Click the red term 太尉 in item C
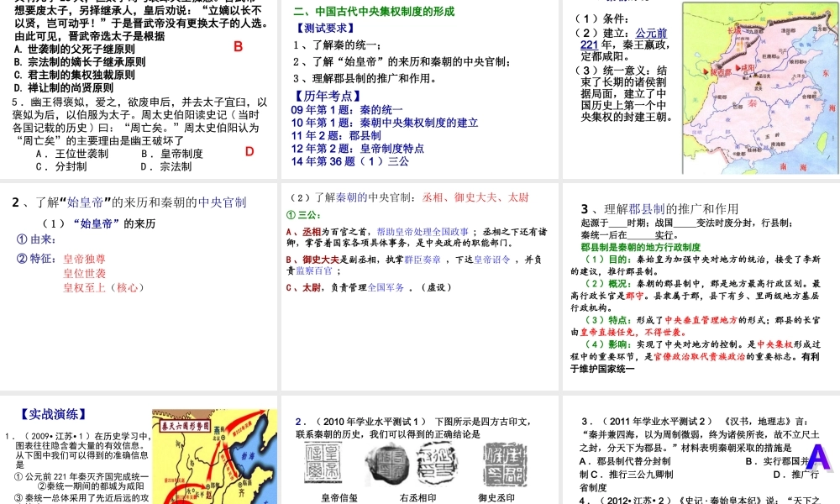Image resolution: width=840 pixels, height=504 pixels. [x=312, y=287]
